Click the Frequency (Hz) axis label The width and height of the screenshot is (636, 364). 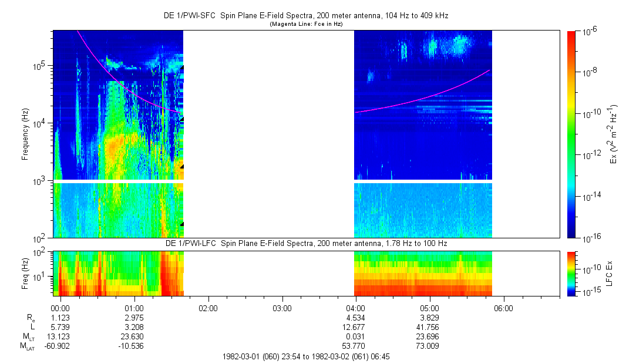[25, 134]
